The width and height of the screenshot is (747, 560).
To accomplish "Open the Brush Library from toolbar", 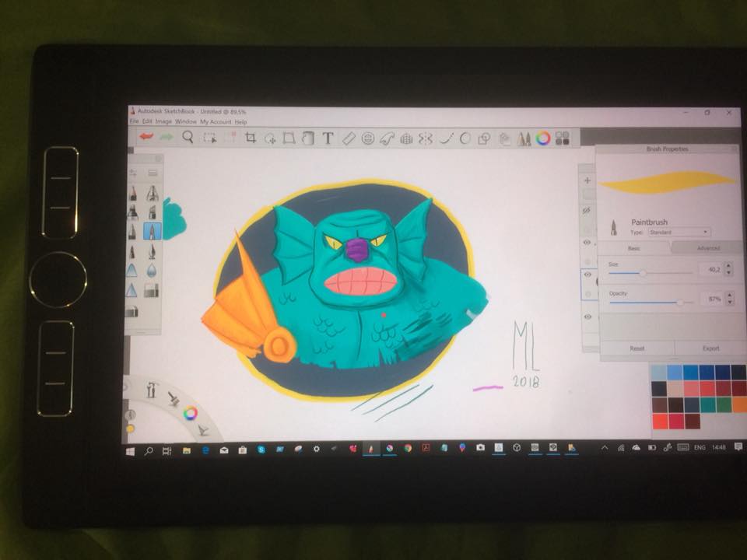I will coord(524,138).
